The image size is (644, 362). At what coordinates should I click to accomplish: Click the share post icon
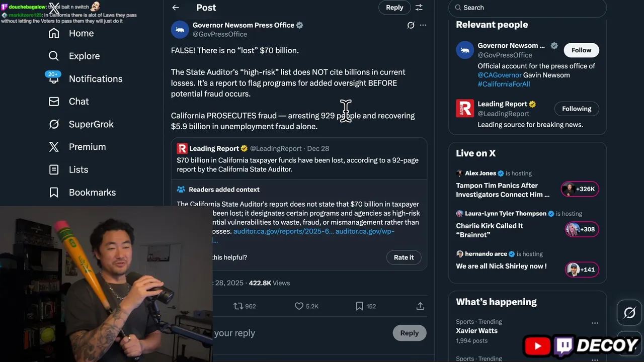[x=420, y=306]
